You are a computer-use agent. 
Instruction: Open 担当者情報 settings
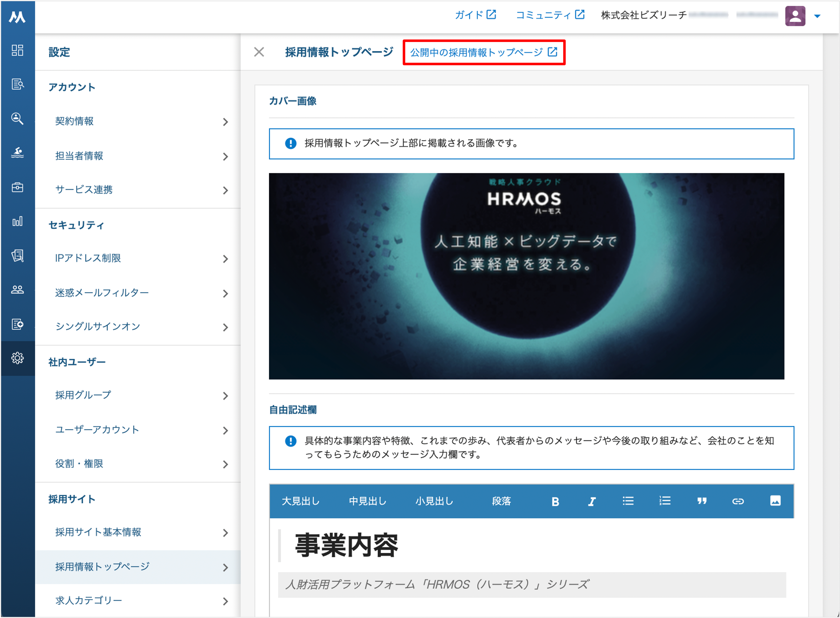coord(138,156)
